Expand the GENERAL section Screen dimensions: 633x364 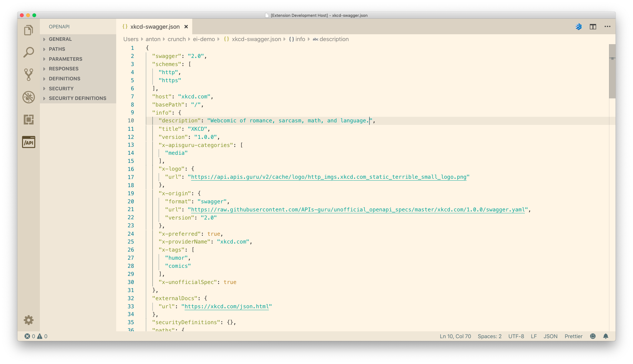(x=60, y=39)
